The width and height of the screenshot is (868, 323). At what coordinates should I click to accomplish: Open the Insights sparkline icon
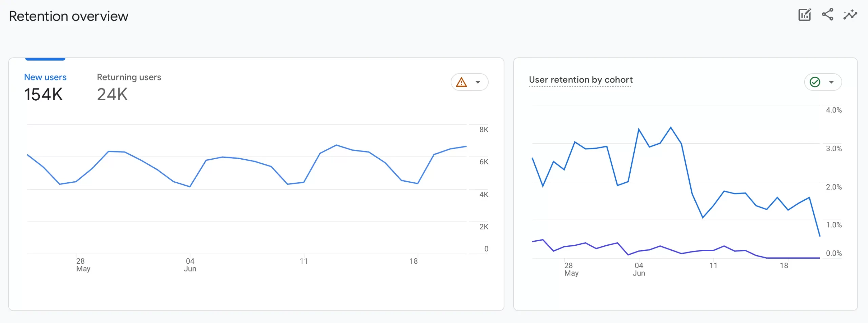(x=850, y=15)
